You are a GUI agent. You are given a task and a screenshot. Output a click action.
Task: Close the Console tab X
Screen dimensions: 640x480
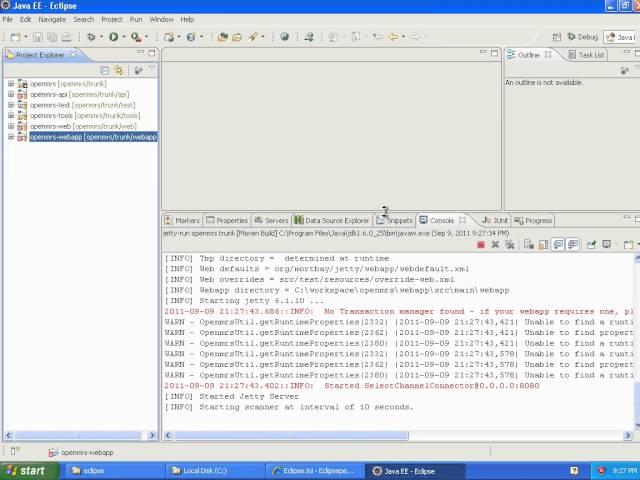pyautogui.click(x=462, y=220)
